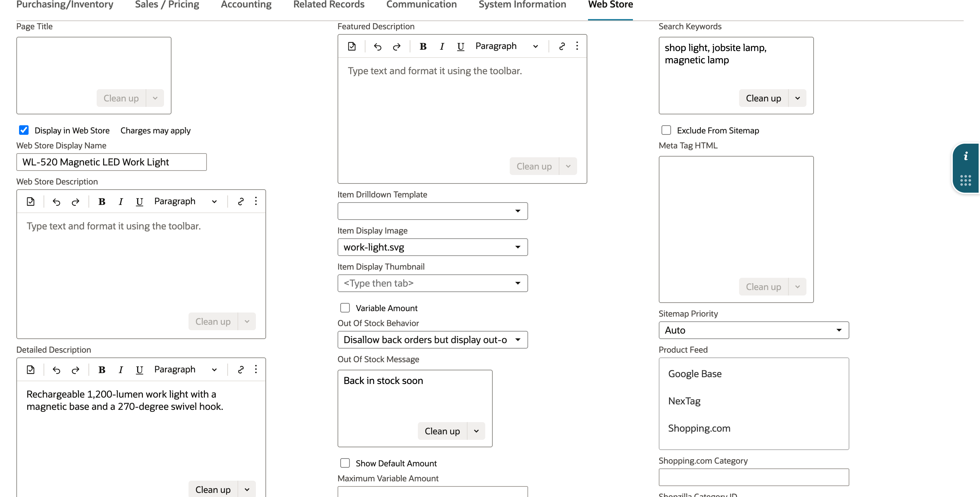The width and height of the screenshot is (980, 497).
Task: Go to the Related Records tab
Action: (329, 4)
